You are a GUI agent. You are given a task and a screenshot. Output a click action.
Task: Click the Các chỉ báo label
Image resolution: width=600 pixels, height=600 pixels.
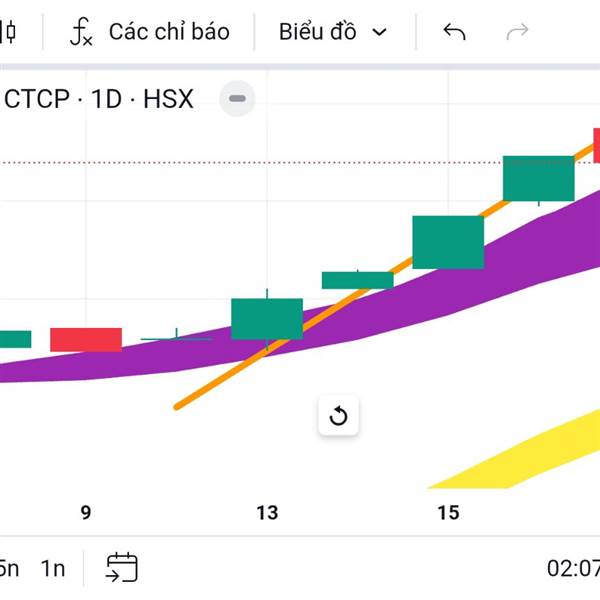(169, 32)
